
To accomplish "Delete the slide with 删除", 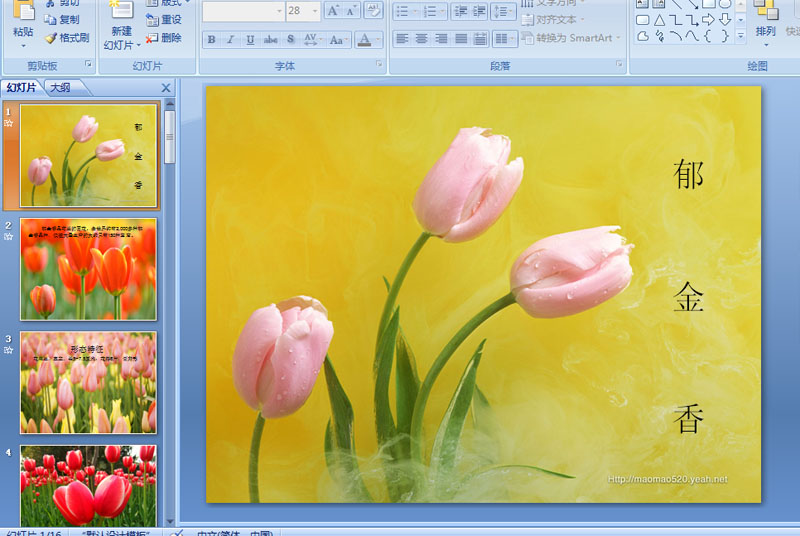I will click(164, 38).
